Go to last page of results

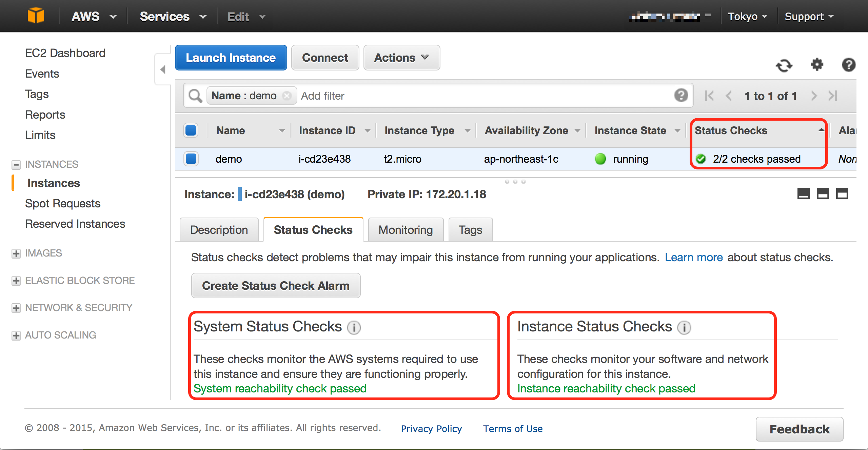833,96
